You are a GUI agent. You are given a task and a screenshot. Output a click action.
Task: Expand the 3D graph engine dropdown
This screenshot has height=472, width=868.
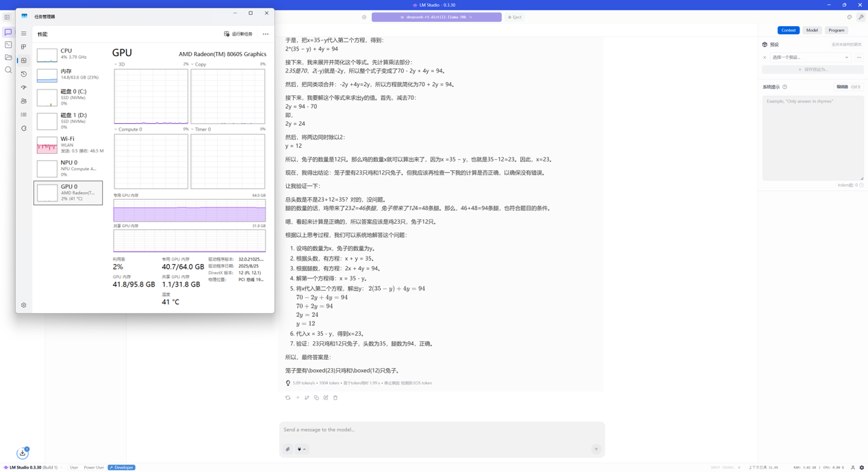tap(116, 64)
